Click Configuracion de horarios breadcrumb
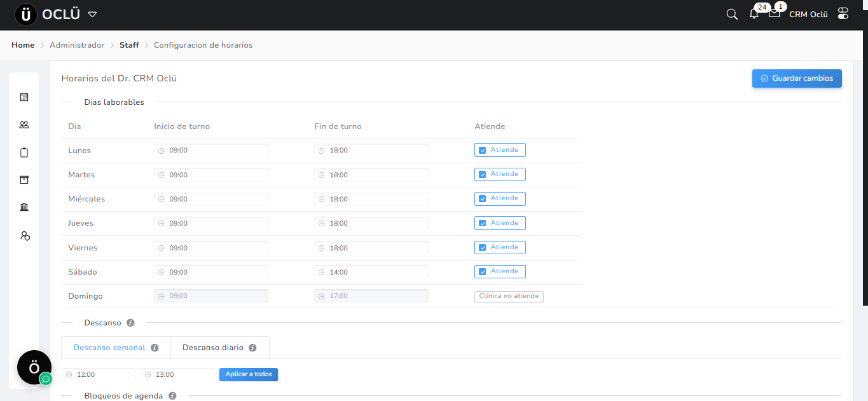 point(203,45)
